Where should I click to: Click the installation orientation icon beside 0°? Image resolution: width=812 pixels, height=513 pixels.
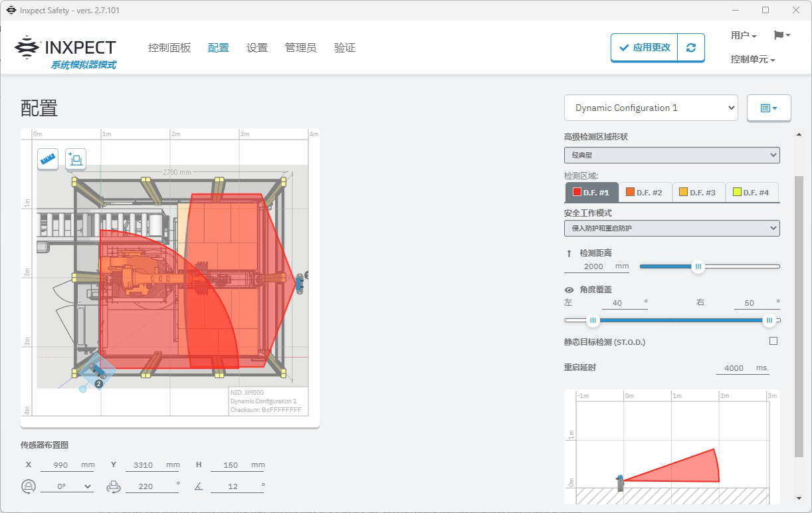pyautogui.click(x=29, y=486)
